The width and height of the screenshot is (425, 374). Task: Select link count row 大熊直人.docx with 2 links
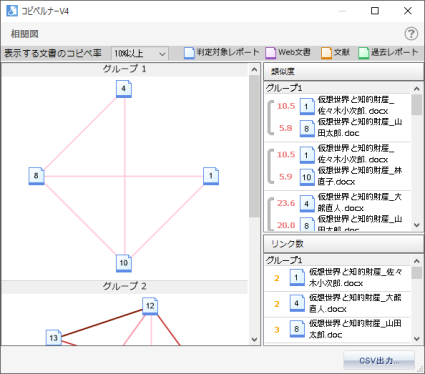point(338,304)
